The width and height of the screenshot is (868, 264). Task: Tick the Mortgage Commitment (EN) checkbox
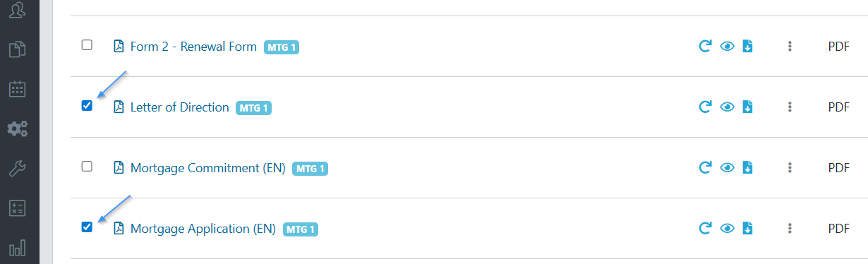(x=87, y=167)
